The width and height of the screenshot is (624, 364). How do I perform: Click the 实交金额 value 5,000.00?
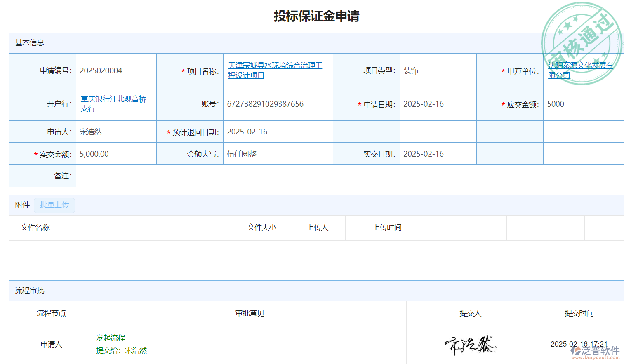pyautogui.click(x=94, y=154)
